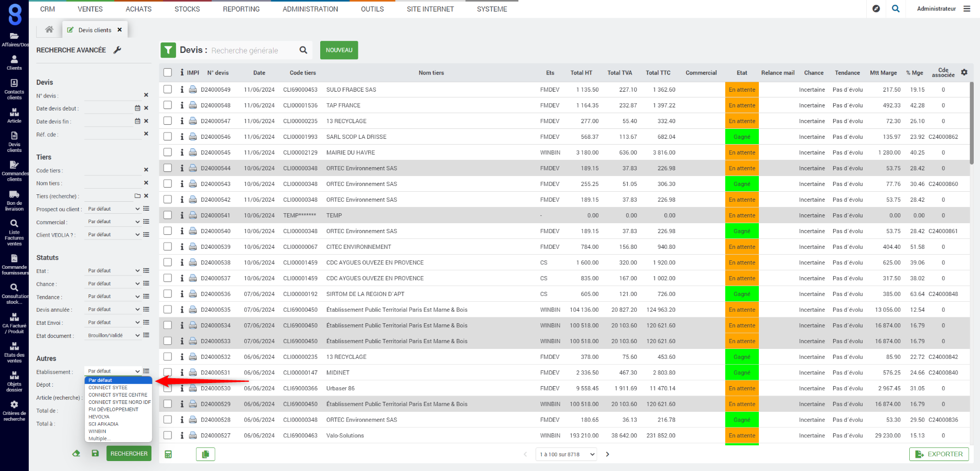Open the REPORTING menu
980x471 pixels.
(241, 9)
